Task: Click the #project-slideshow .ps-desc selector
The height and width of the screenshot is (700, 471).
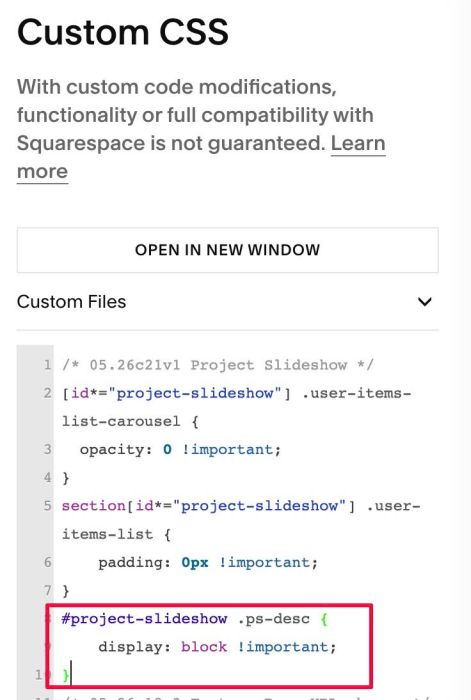Action: pos(185,619)
